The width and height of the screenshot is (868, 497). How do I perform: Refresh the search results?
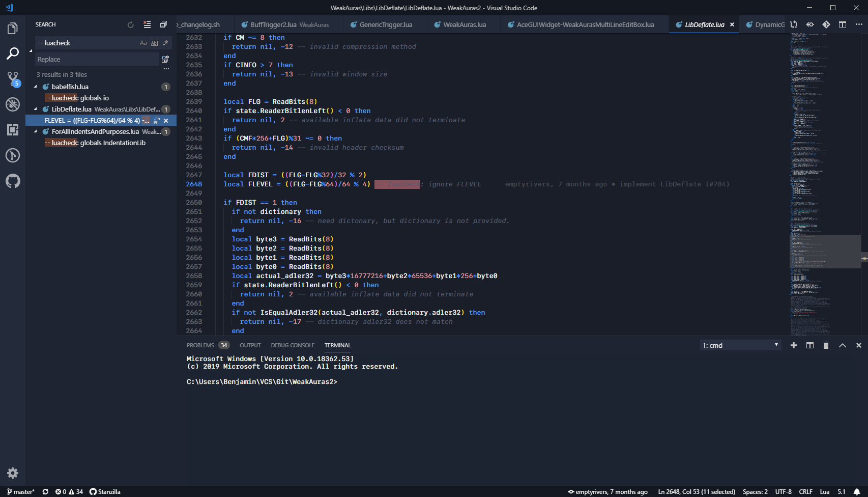[x=131, y=24]
